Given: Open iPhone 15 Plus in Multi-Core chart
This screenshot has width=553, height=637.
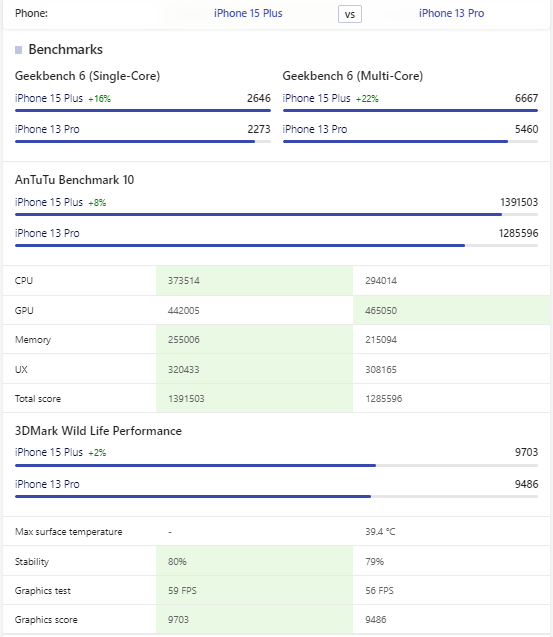Looking at the screenshot, I should click(316, 98).
